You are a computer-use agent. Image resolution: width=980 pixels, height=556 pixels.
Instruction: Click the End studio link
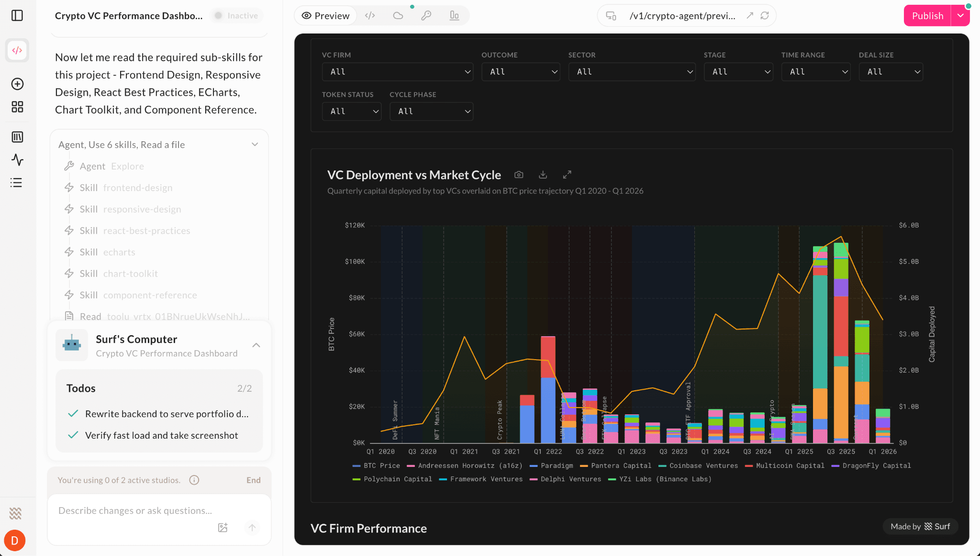point(254,480)
